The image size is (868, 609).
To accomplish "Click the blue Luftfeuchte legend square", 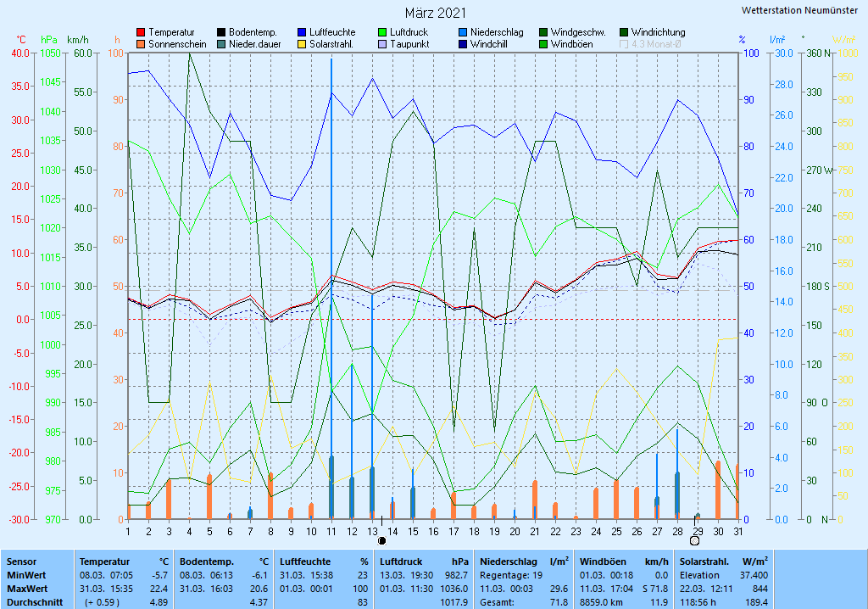I will point(303,32).
